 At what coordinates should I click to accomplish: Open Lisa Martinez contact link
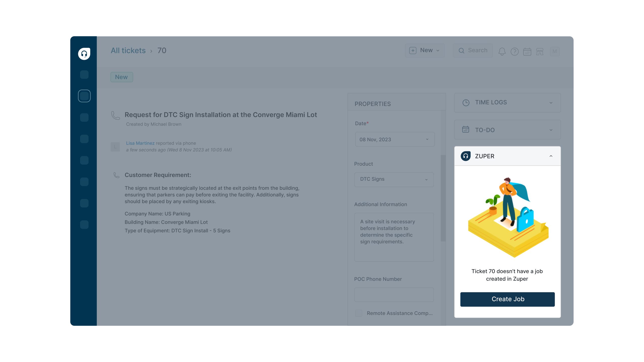[140, 143]
